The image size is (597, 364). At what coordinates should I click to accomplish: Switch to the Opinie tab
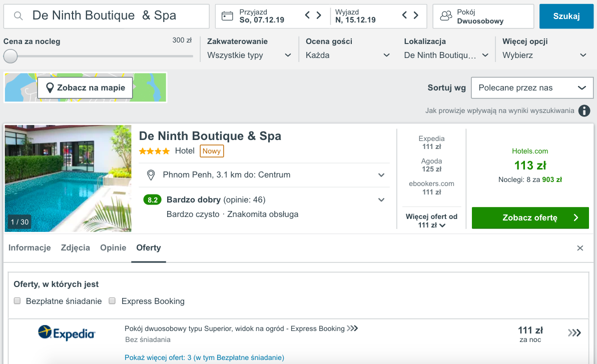point(113,247)
